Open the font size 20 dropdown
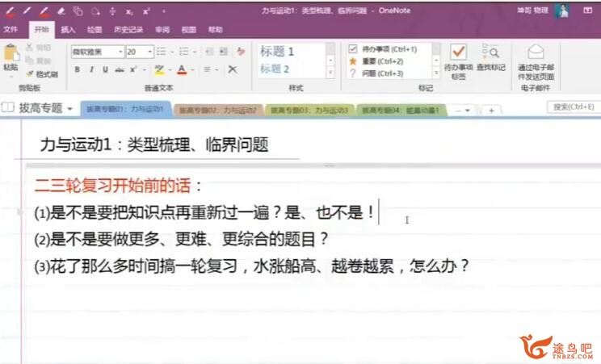 pos(150,52)
